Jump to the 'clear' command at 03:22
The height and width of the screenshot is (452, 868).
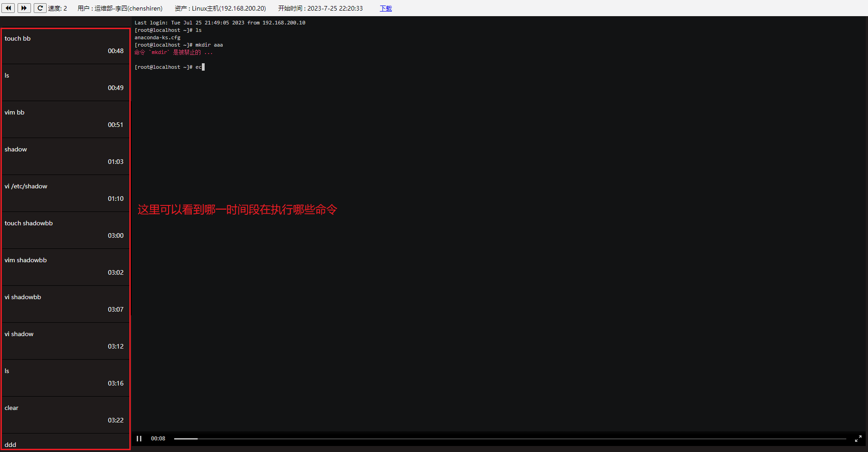tap(66, 415)
